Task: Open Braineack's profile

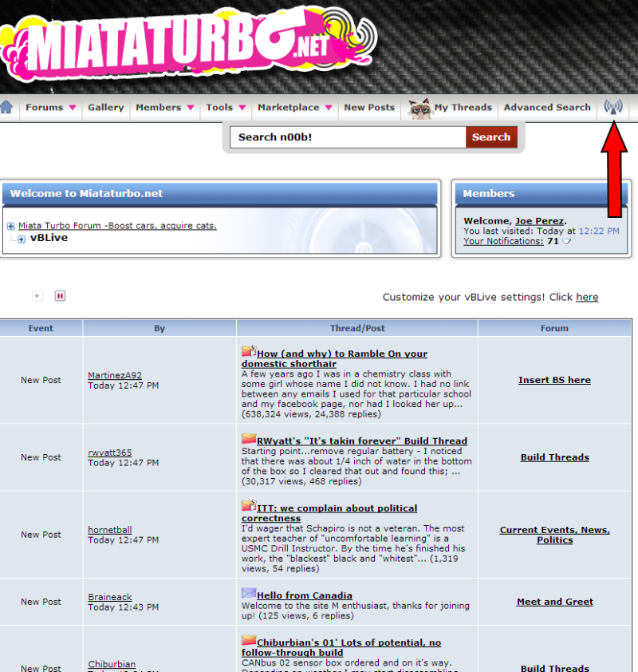Action: [109, 597]
